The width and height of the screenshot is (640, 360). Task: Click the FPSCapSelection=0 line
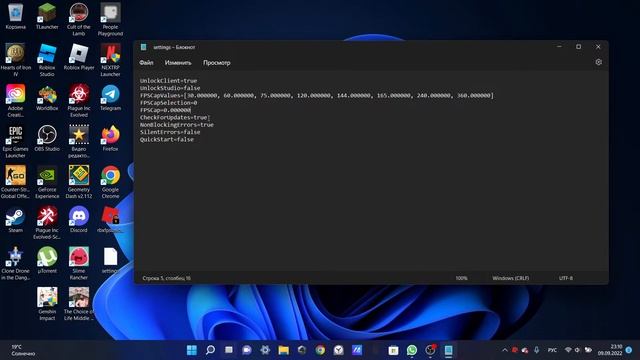tap(168, 103)
